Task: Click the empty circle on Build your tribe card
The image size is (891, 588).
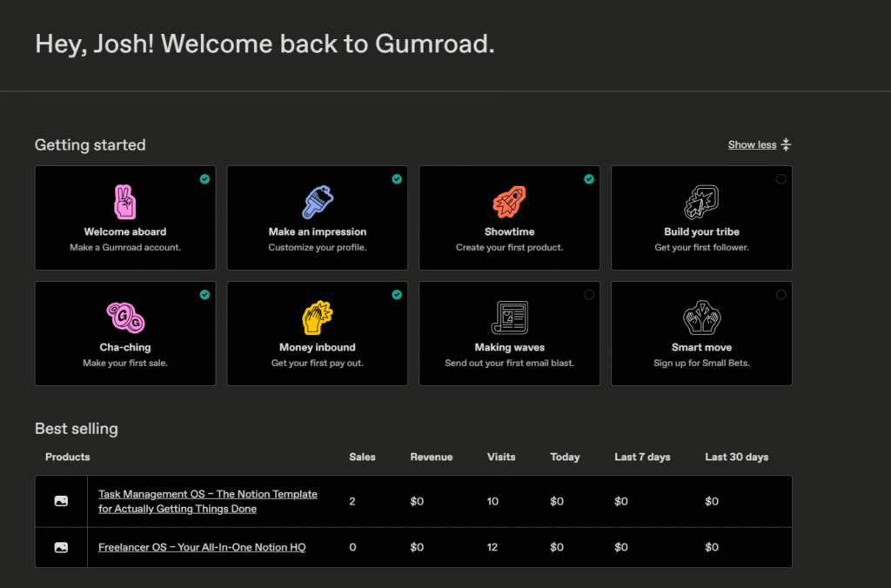Action: (780, 179)
